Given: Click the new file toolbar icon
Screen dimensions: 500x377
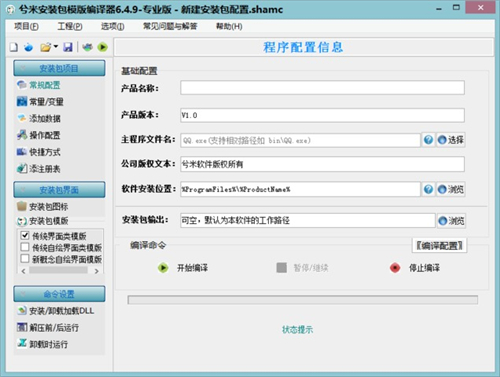Looking at the screenshot, I should pos(14,47).
